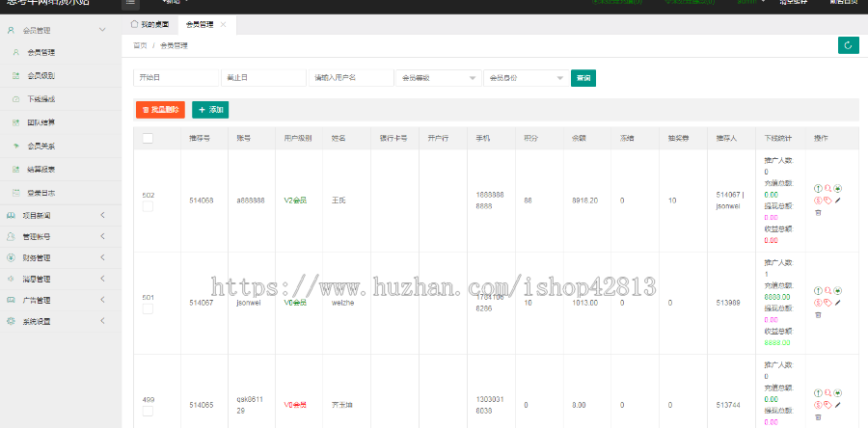Click the upgrade arrow icon for jsonwei

click(818, 290)
